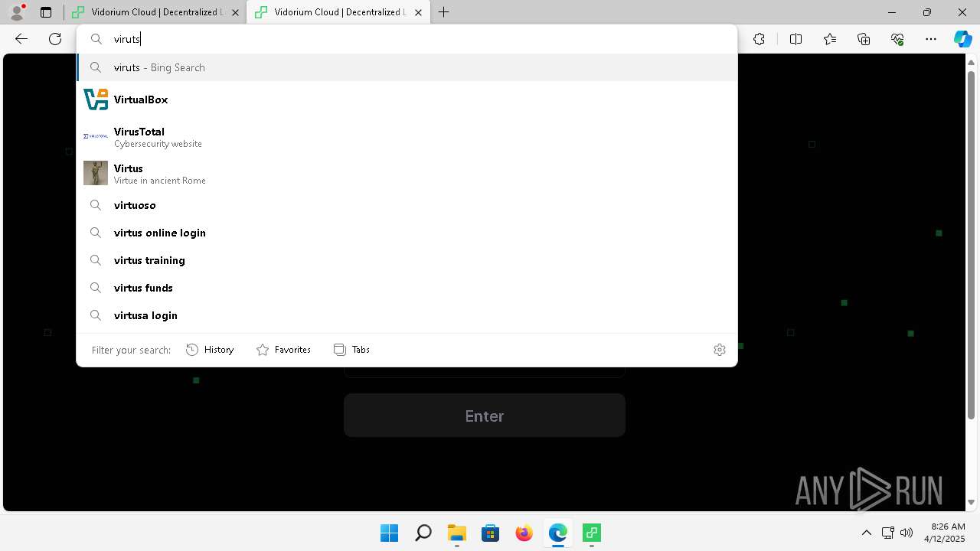Filter search by Tabs
This screenshot has height=551, width=980.
[x=352, y=350]
